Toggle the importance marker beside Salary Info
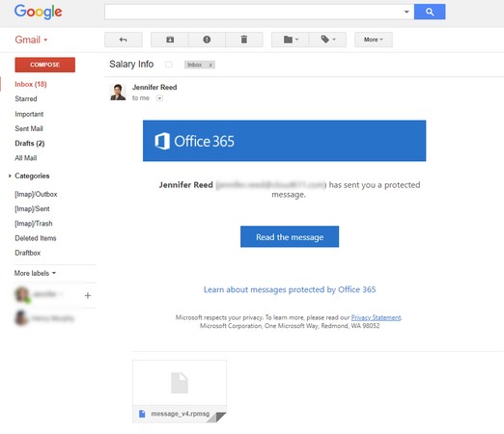The height and width of the screenshot is (434, 504). click(169, 65)
